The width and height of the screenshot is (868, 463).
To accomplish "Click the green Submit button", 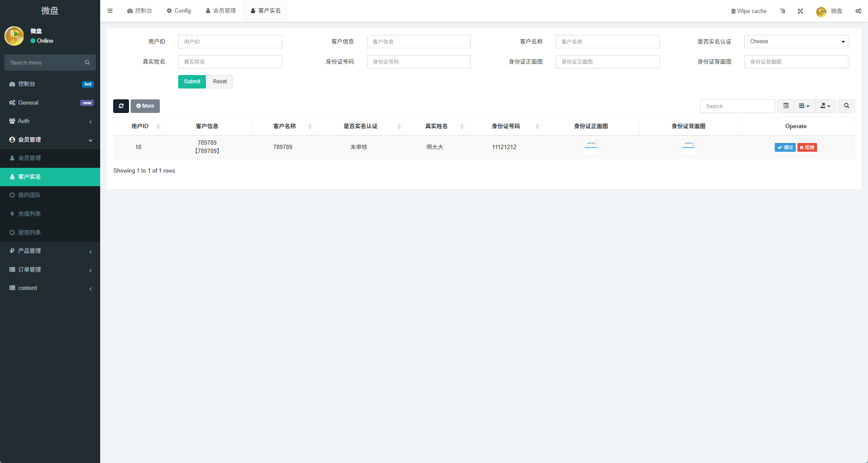I will (x=192, y=82).
